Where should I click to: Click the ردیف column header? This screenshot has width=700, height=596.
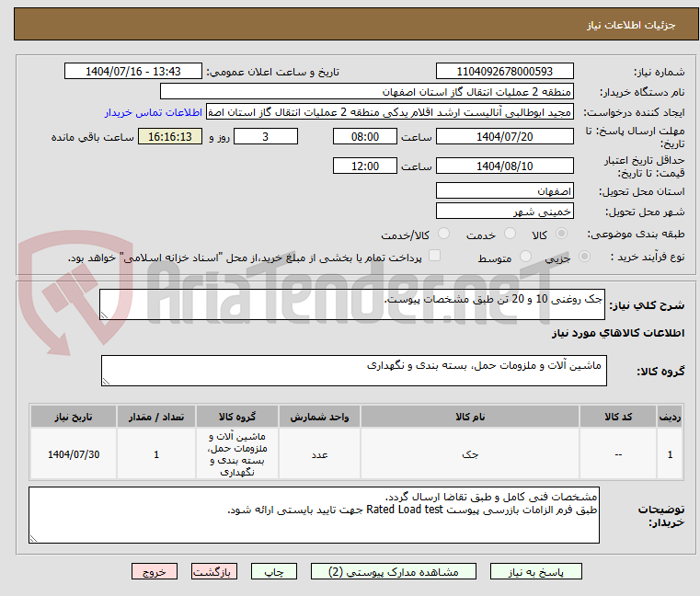coord(670,417)
